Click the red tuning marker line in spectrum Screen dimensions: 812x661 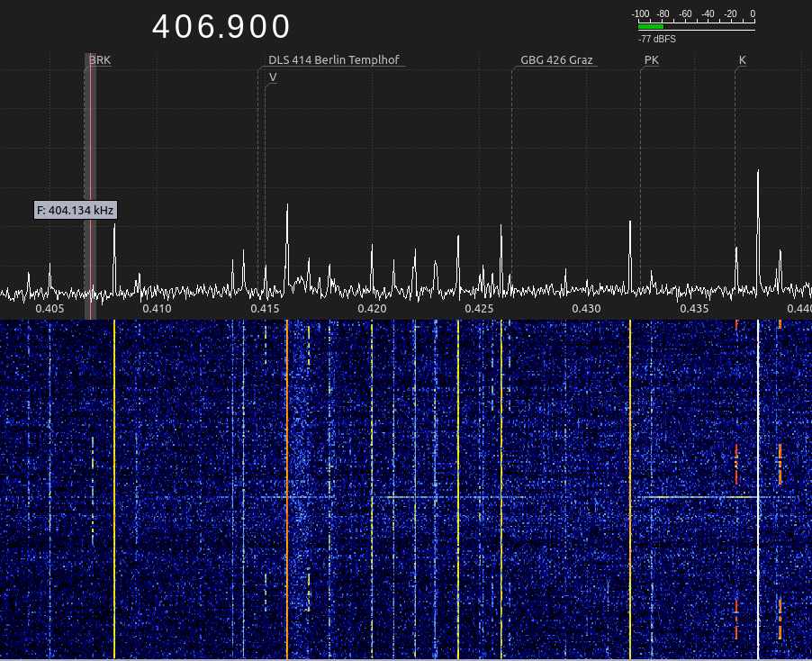91,180
